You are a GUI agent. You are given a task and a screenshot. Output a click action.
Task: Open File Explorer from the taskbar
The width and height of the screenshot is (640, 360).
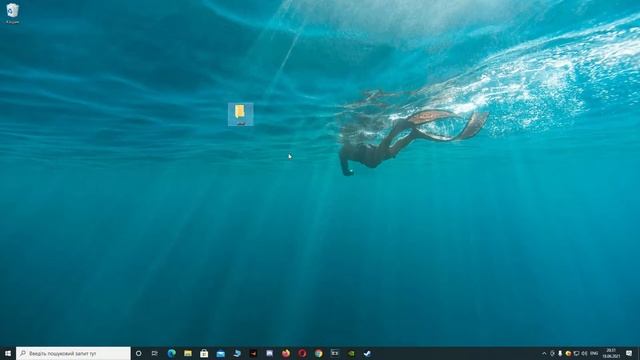(188, 353)
